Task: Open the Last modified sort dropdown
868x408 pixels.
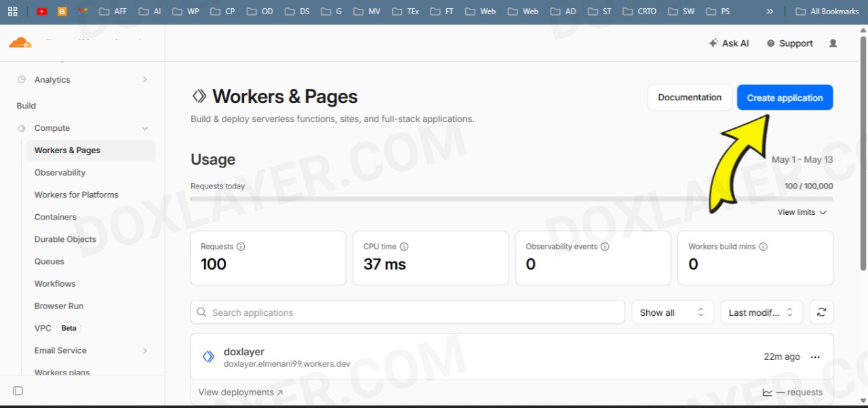Action: tap(762, 312)
